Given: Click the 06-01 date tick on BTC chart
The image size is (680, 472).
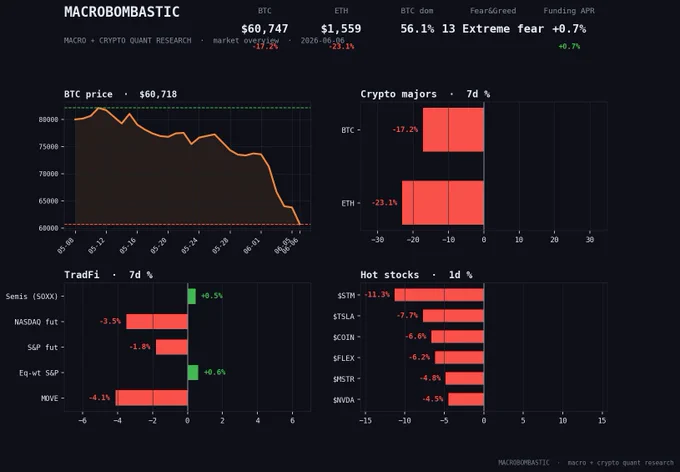Looking at the screenshot, I should 251,246.
